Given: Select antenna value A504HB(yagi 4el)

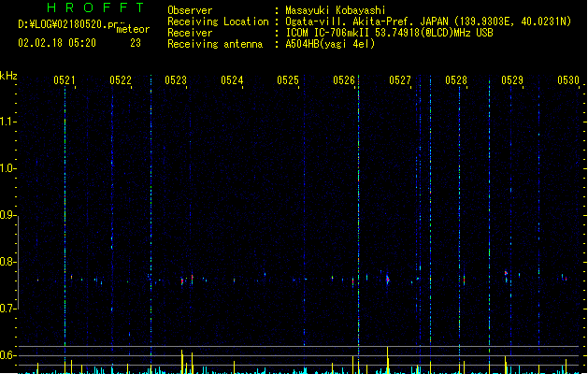Looking at the screenshot, I should pos(330,44).
